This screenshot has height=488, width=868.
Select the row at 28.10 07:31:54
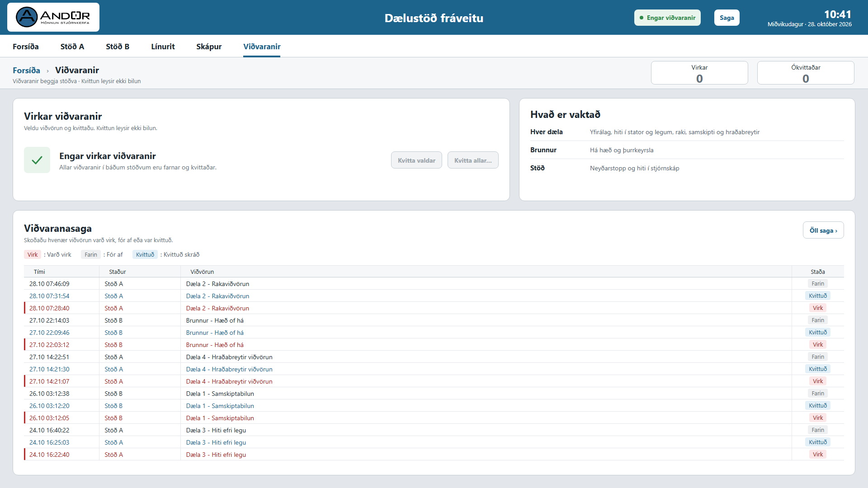click(x=434, y=296)
